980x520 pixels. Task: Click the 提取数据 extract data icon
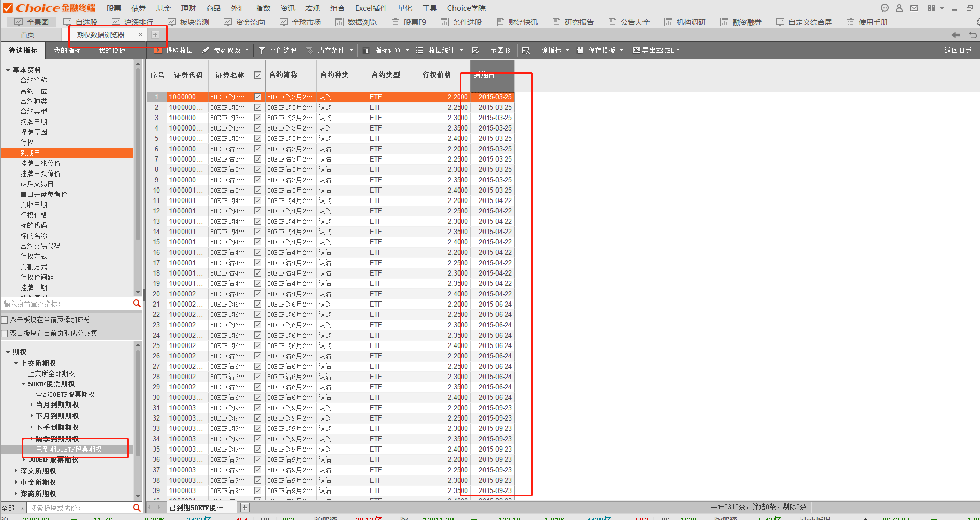click(x=158, y=50)
